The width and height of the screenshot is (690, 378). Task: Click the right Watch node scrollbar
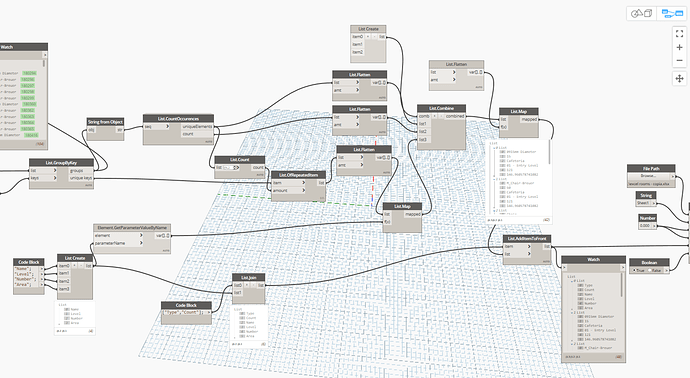coord(622,284)
